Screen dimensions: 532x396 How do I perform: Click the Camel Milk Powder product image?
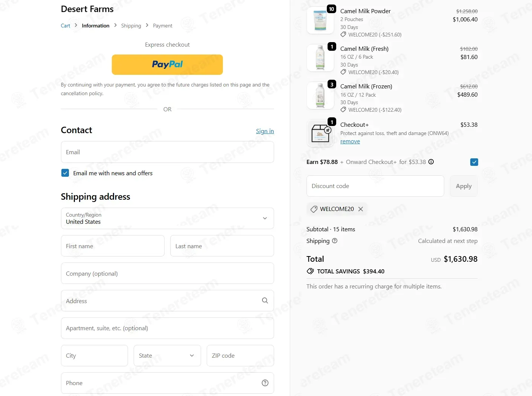(320, 20)
